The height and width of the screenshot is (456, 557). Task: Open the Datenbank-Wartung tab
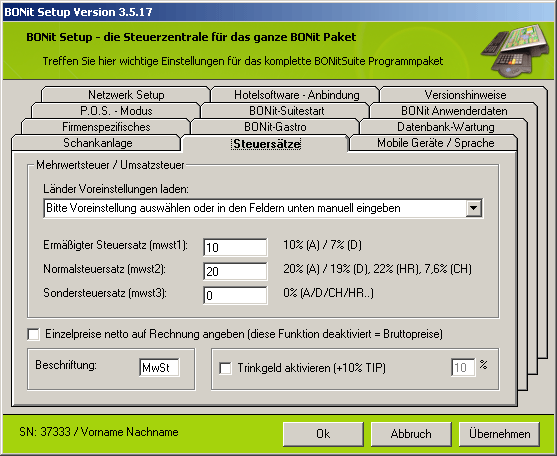[x=445, y=127]
